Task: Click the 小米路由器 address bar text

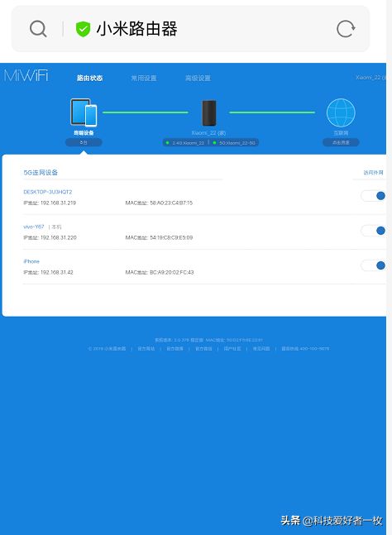Action: point(136,29)
